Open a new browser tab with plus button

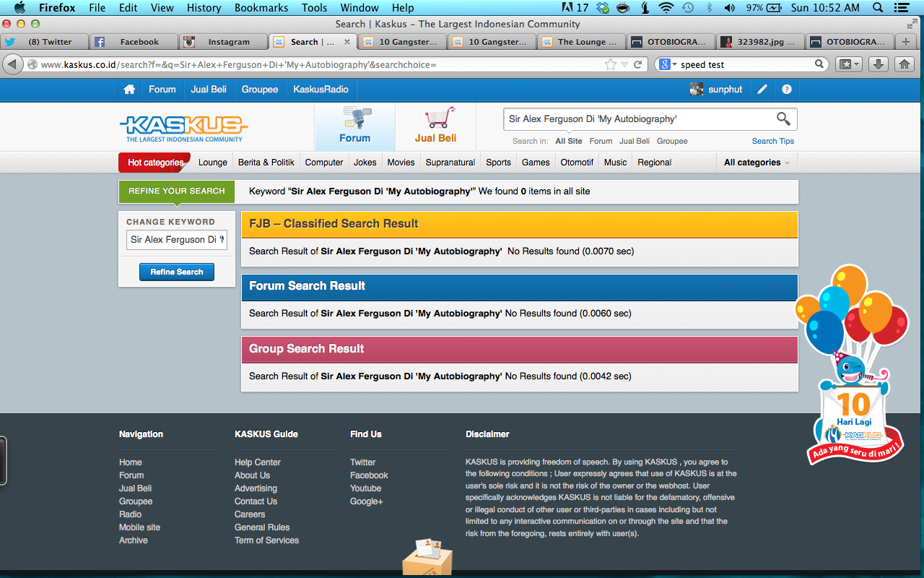(x=905, y=42)
